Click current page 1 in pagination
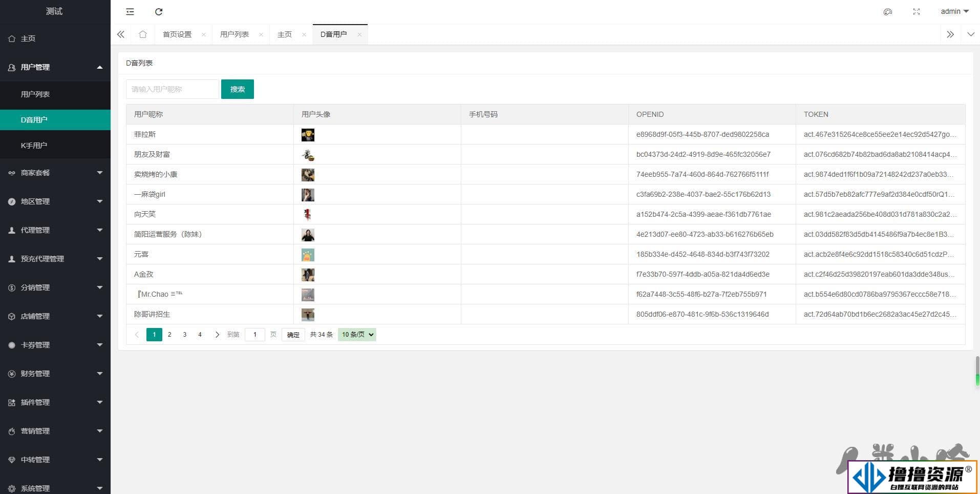Image resolution: width=980 pixels, height=494 pixels. (154, 335)
